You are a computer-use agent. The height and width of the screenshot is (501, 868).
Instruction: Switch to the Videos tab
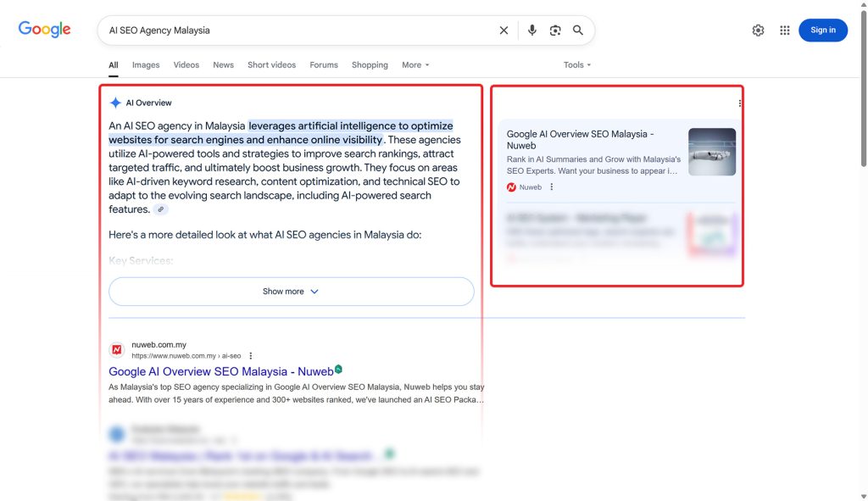click(x=186, y=64)
